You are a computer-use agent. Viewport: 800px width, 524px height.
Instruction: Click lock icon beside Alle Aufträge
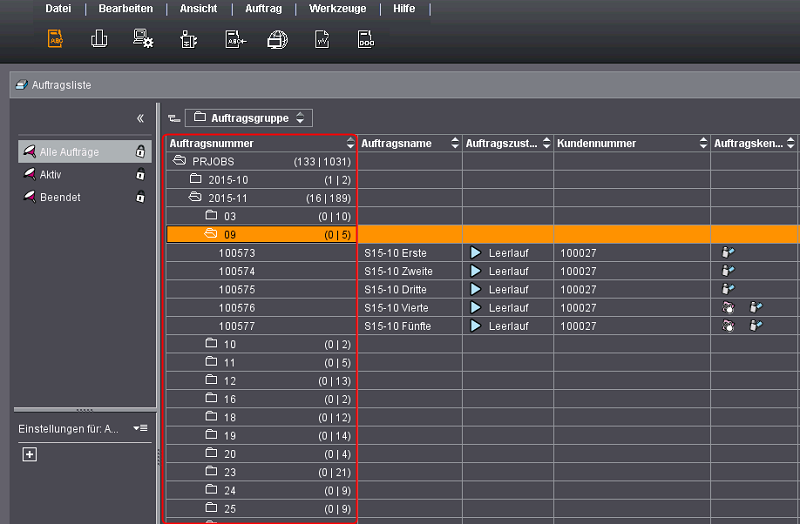coord(140,152)
